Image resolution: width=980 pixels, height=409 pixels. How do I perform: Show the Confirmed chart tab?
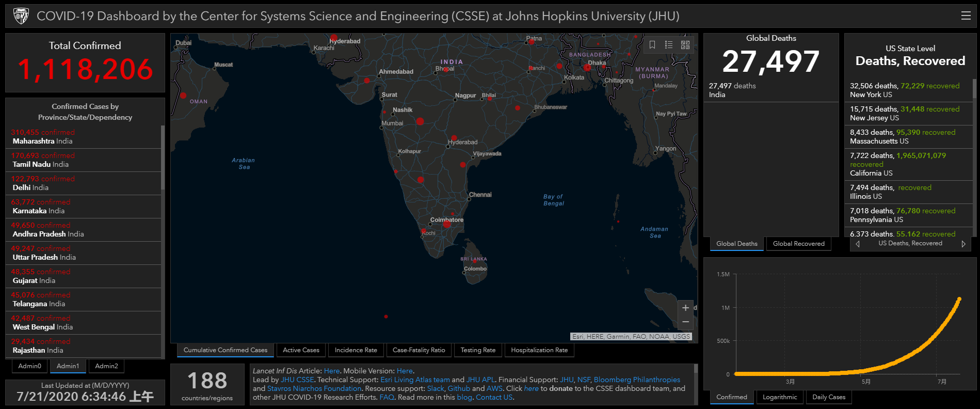coord(732,397)
